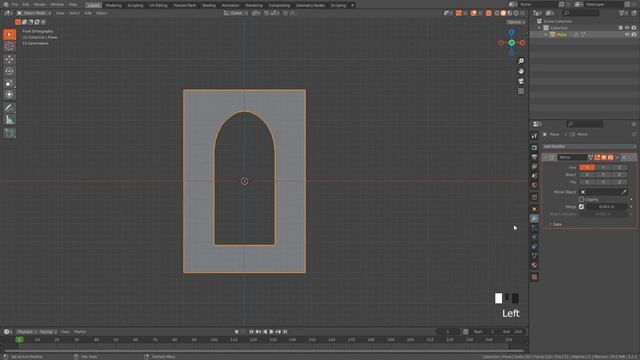
Task: Hide Collection via eye icon
Action: [627, 28]
